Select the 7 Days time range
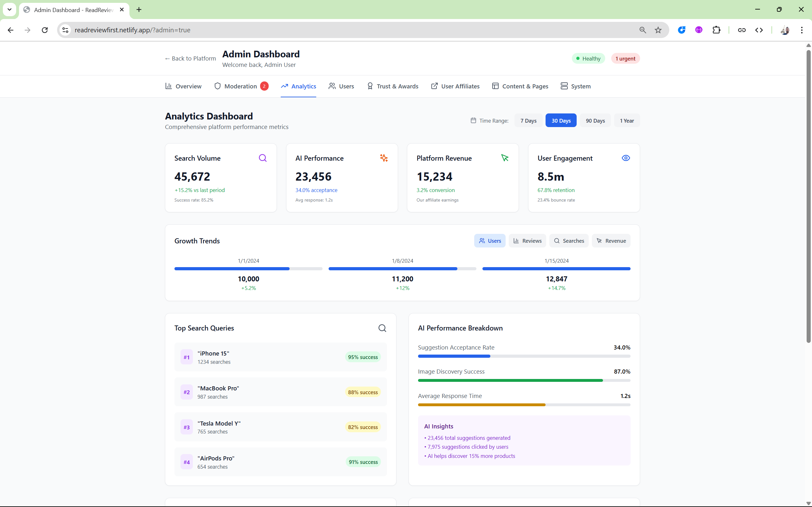The height and width of the screenshot is (507, 812). pyautogui.click(x=528, y=121)
